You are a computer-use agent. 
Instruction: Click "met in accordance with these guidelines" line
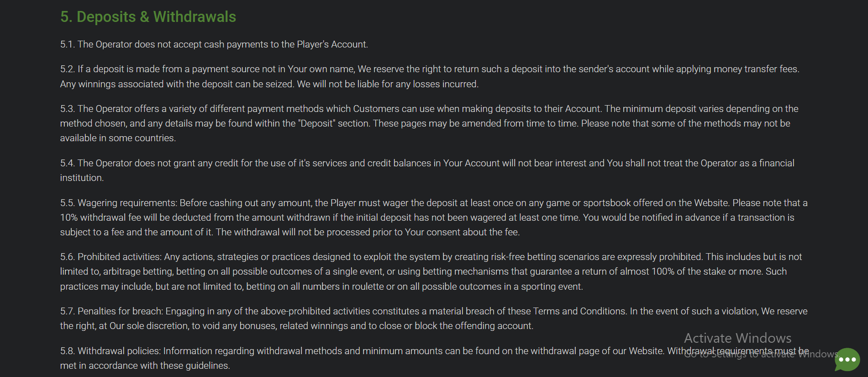[145, 366]
